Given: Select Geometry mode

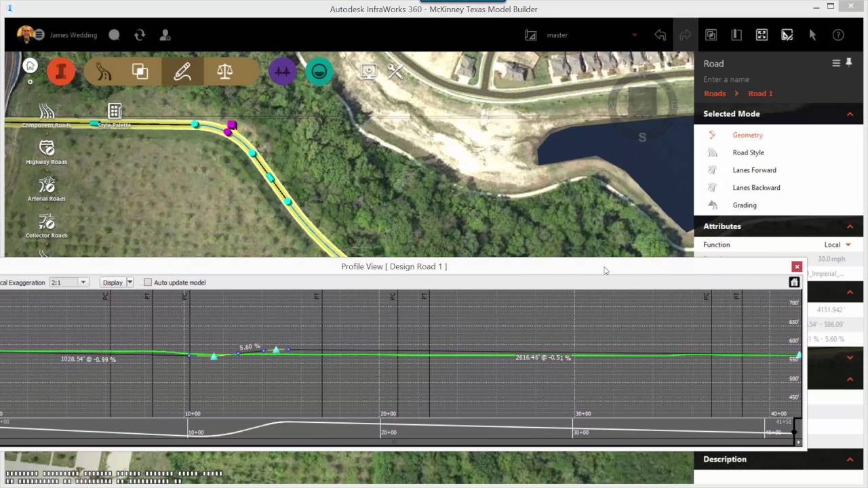Looking at the screenshot, I should pyautogui.click(x=747, y=135).
